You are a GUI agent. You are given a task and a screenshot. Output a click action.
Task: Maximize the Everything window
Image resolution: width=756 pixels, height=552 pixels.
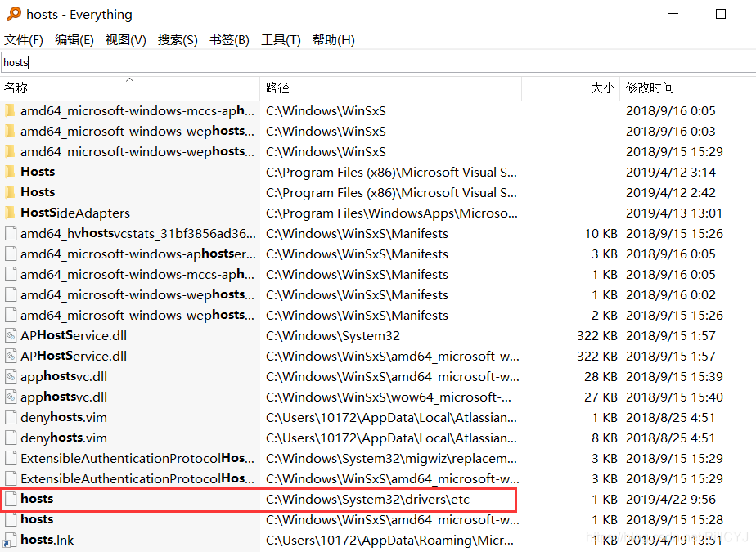(721, 14)
